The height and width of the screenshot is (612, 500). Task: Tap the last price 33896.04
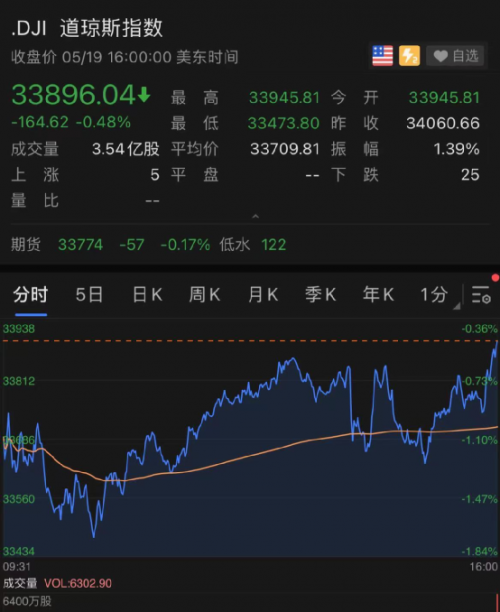(x=73, y=95)
